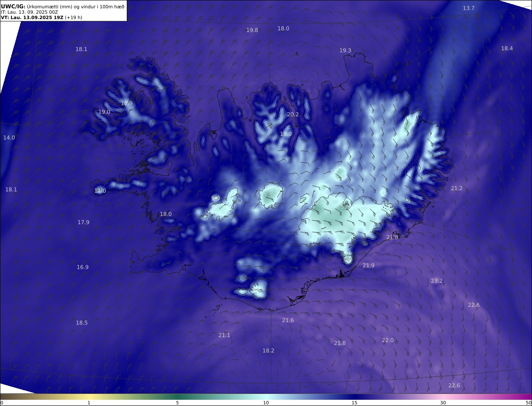Click the colorbar tick label 30
The image size is (532, 406).
[443, 403]
